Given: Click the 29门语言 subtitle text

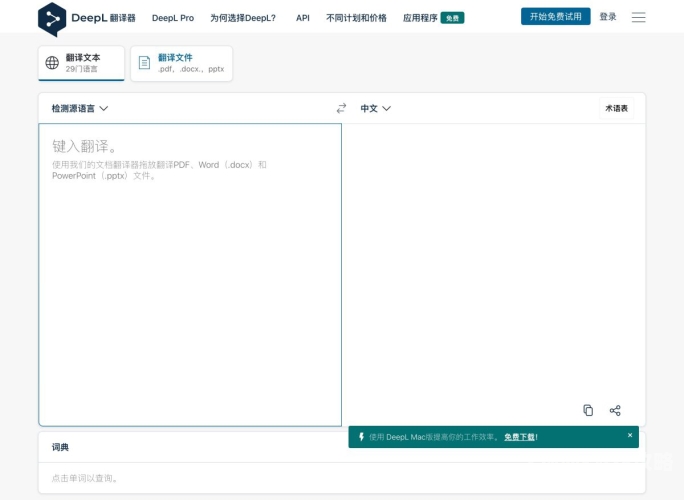Looking at the screenshot, I should coord(82,69).
